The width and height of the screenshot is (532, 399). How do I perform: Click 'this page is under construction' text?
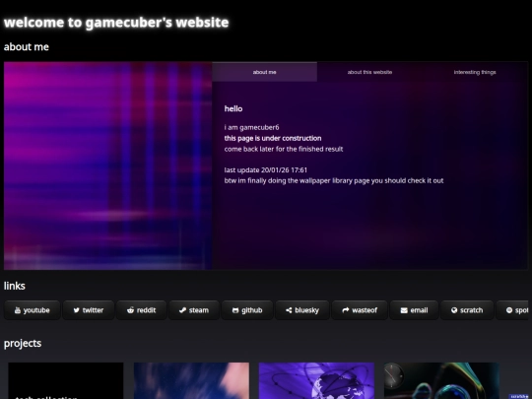[273, 138]
